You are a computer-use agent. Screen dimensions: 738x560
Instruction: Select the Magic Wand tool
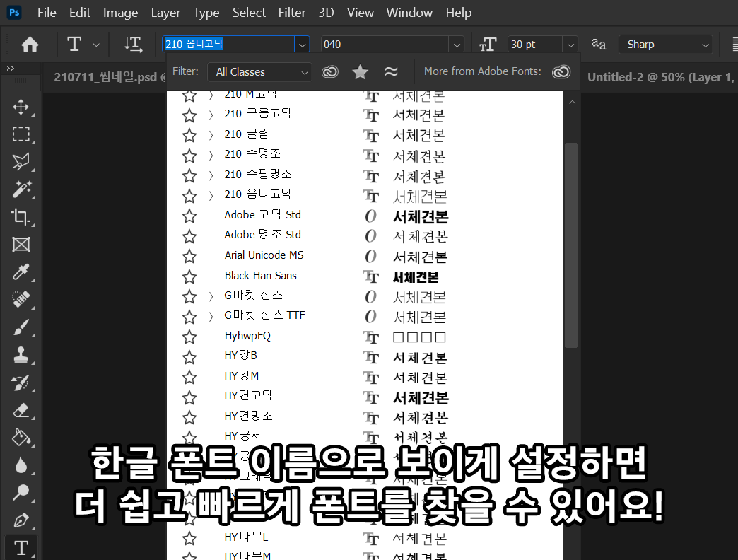(21, 189)
